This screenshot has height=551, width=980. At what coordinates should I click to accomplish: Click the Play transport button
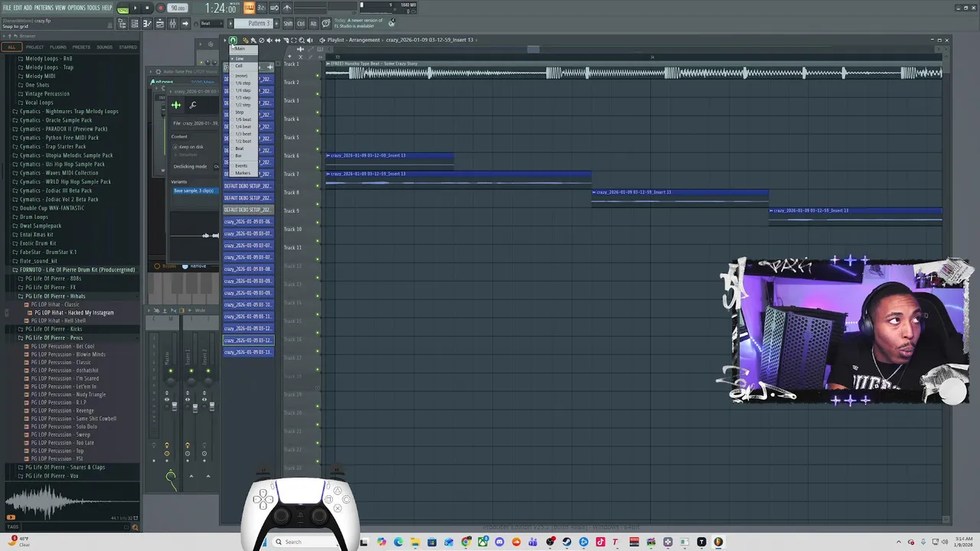[135, 8]
